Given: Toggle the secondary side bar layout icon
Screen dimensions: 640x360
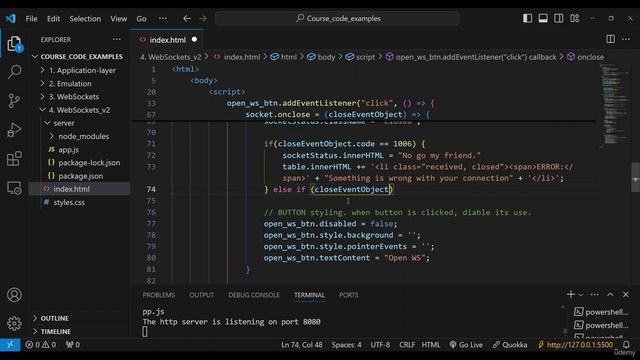Looking at the screenshot, I should [x=559, y=18].
